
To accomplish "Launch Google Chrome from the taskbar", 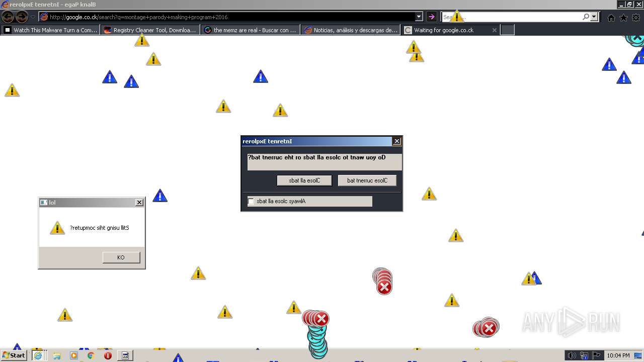I will (x=91, y=355).
